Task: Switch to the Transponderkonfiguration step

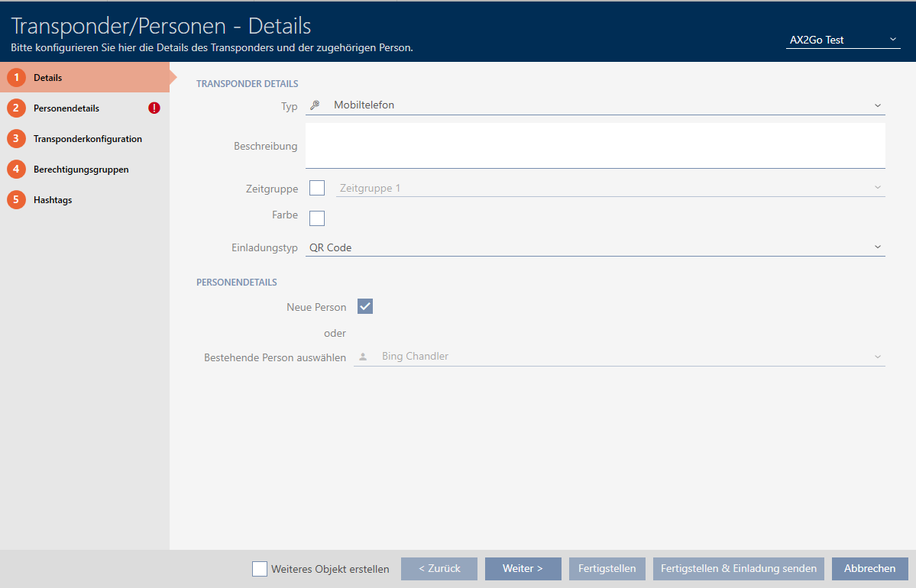Action: (x=87, y=139)
